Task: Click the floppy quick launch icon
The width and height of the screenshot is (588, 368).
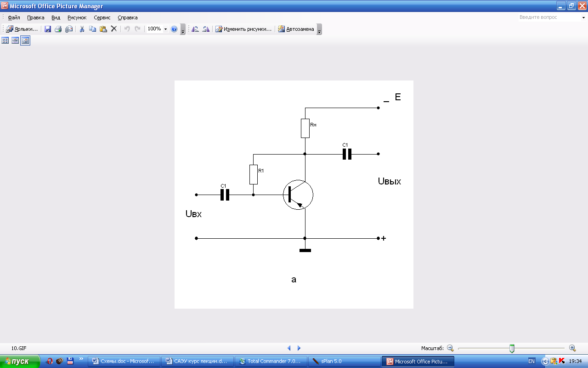Action: 70,361
